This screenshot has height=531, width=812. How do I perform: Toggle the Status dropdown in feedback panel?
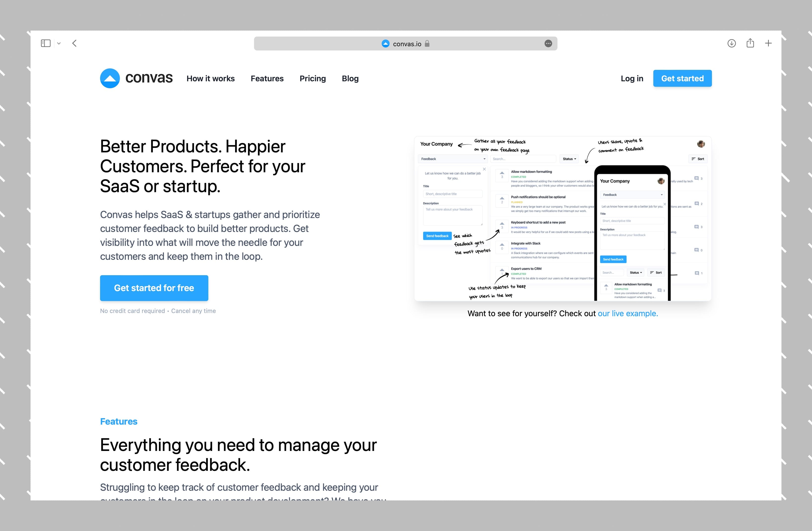(x=570, y=158)
